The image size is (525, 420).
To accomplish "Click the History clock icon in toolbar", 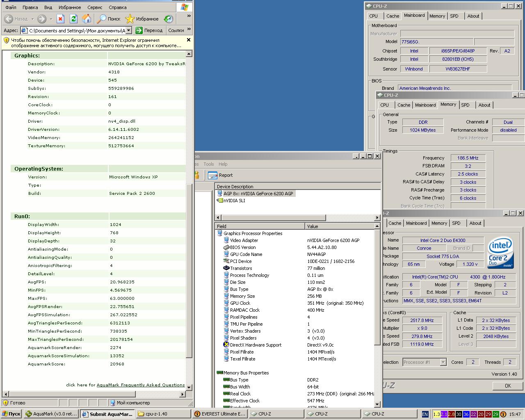I will (x=168, y=19).
